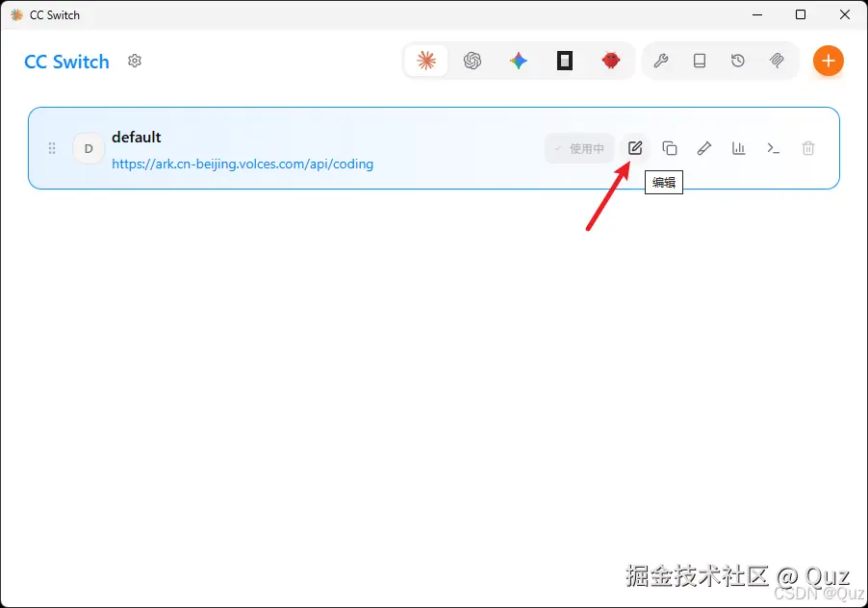The image size is (868, 608).
Task: Click the CC Switch blue title
Action: pos(67,62)
